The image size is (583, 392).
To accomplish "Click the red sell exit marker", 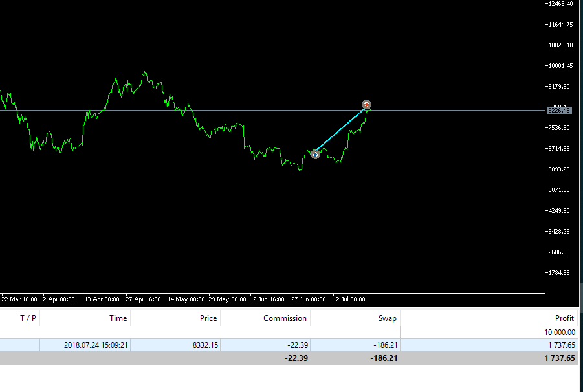I will [x=366, y=104].
